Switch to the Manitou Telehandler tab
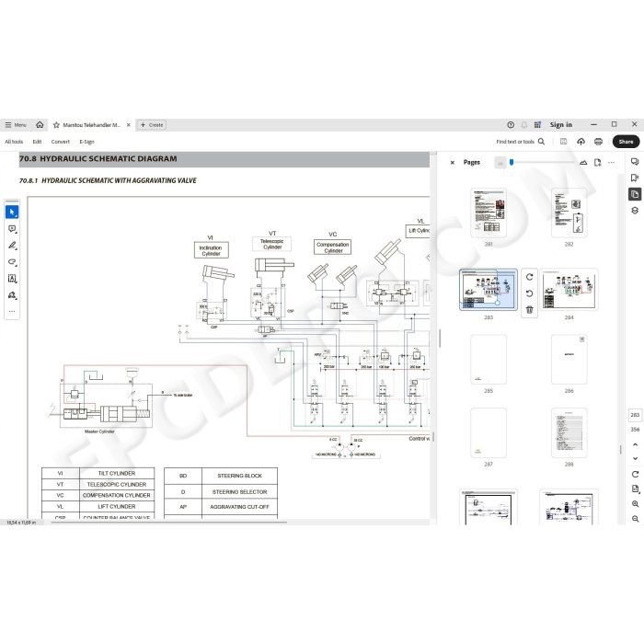 (91, 125)
